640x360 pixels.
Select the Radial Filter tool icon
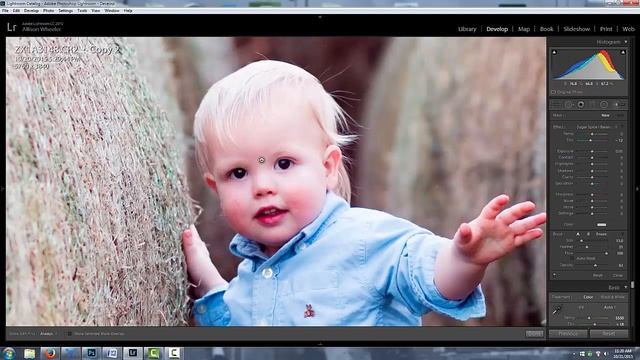(x=604, y=105)
